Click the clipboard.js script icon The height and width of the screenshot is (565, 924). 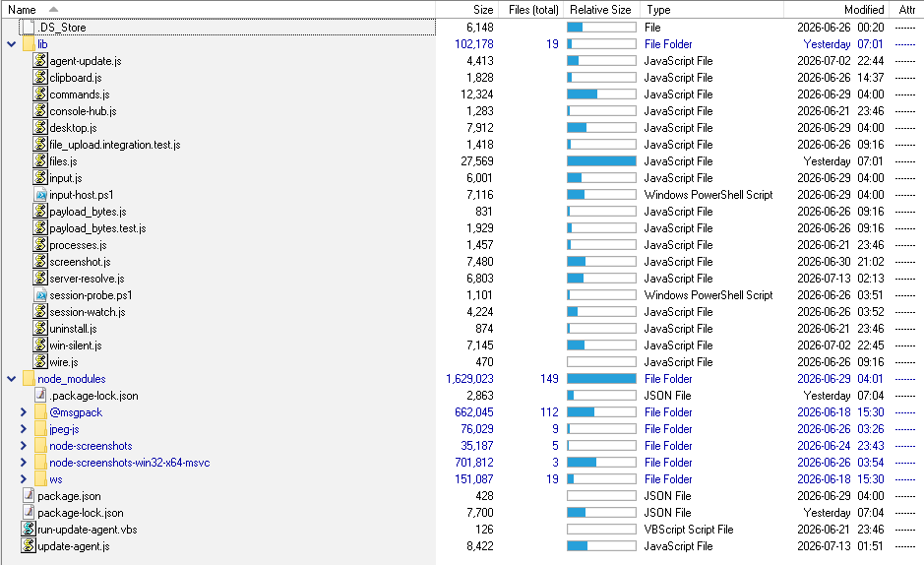coord(40,77)
